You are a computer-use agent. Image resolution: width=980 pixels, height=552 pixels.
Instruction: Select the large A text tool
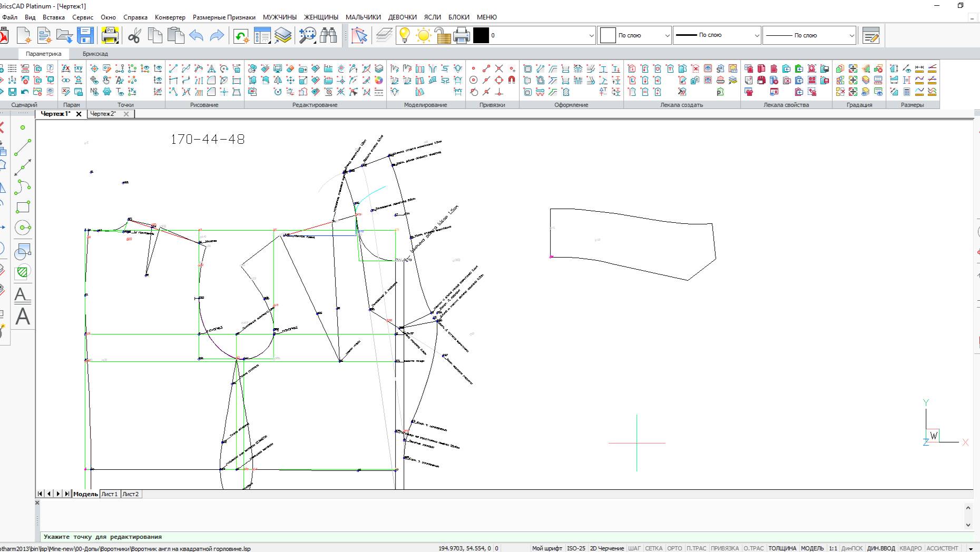tap(23, 317)
